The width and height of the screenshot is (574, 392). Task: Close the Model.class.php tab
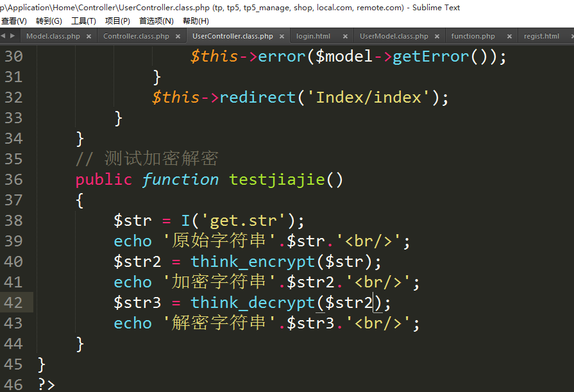90,37
